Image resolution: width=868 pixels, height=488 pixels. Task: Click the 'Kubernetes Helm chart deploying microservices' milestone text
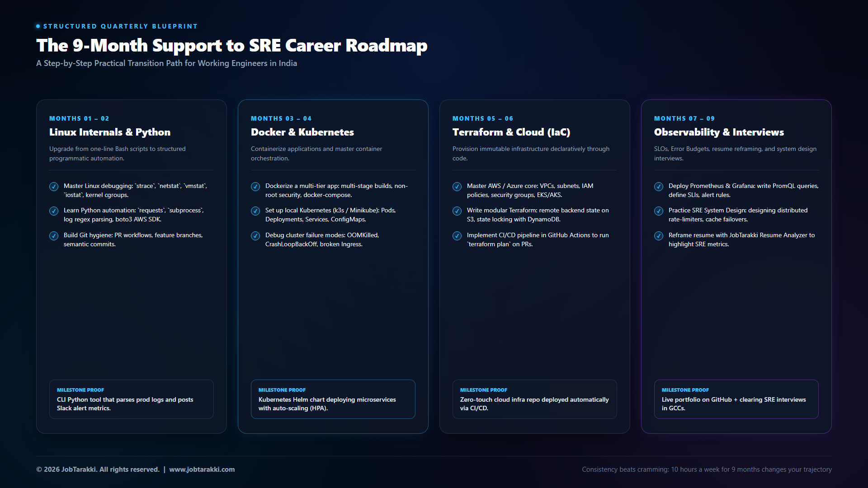click(x=327, y=404)
